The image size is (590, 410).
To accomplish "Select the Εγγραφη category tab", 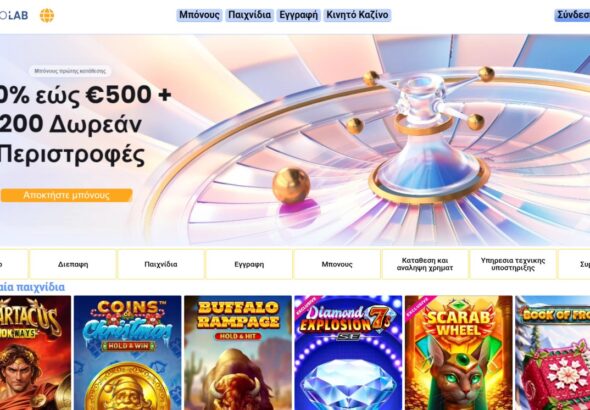I will point(249,264).
